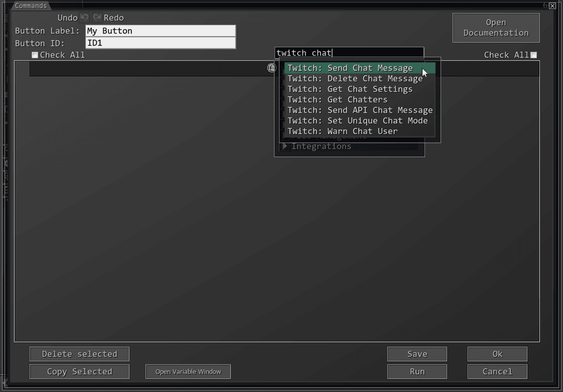Open Variable Window

[x=188, y=372]
